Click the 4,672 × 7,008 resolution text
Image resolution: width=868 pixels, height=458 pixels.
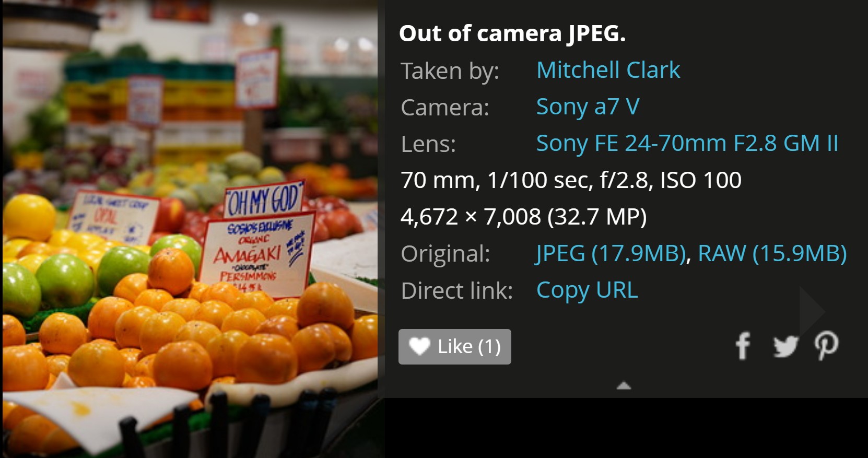523,217
